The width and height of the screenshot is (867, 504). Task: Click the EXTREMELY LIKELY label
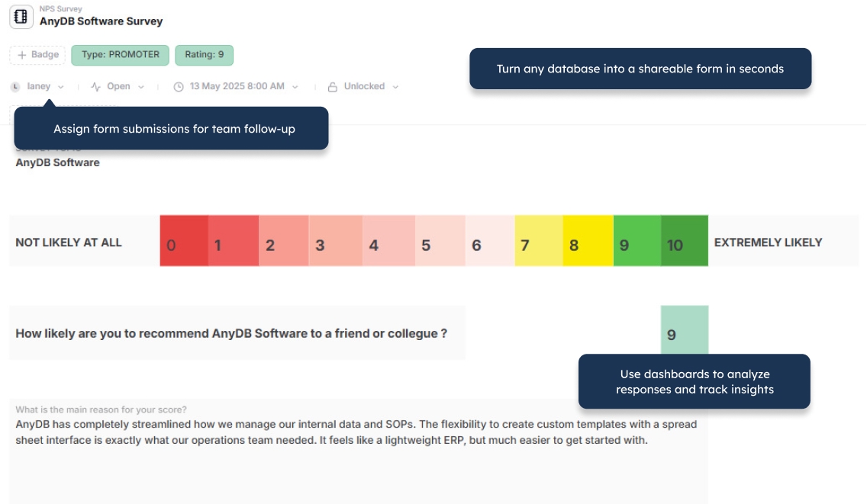pyautogui.click(x=768, y=242)
